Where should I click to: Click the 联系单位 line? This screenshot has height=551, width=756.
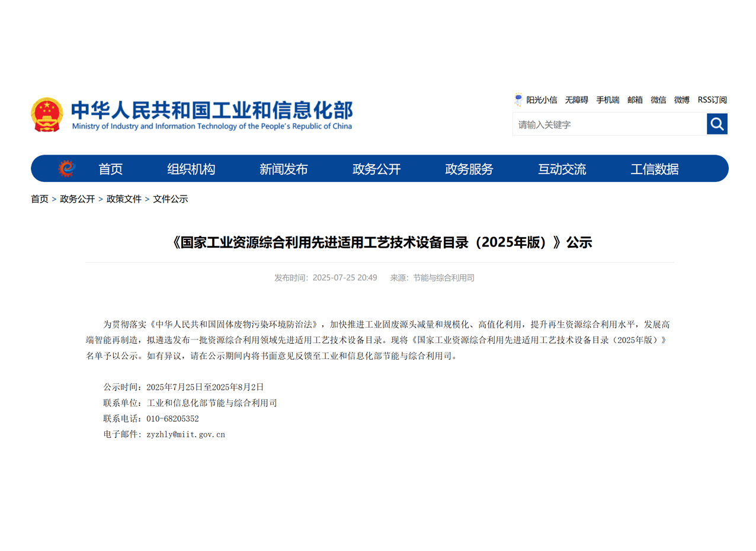(190, 403)
